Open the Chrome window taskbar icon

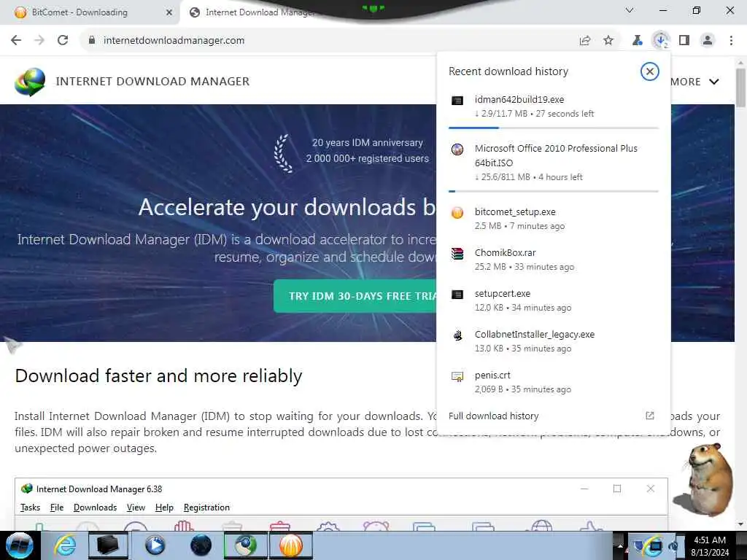click(x=246, y=545)
